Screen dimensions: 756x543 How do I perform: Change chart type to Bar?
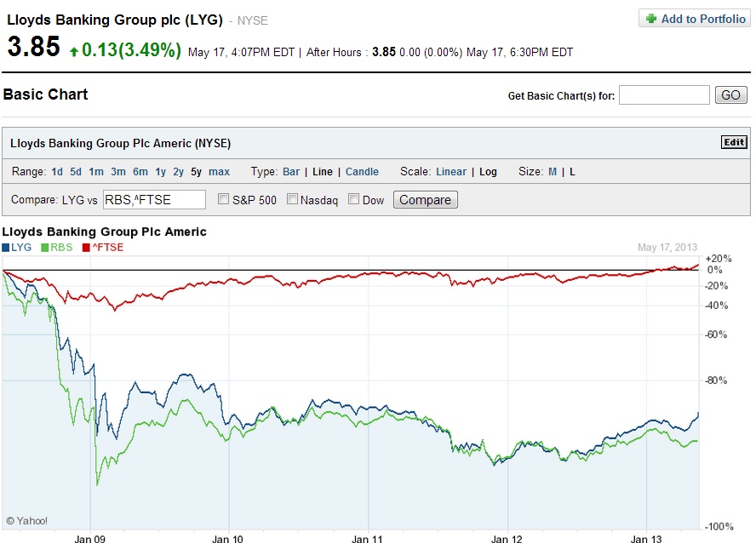[291, 172]
